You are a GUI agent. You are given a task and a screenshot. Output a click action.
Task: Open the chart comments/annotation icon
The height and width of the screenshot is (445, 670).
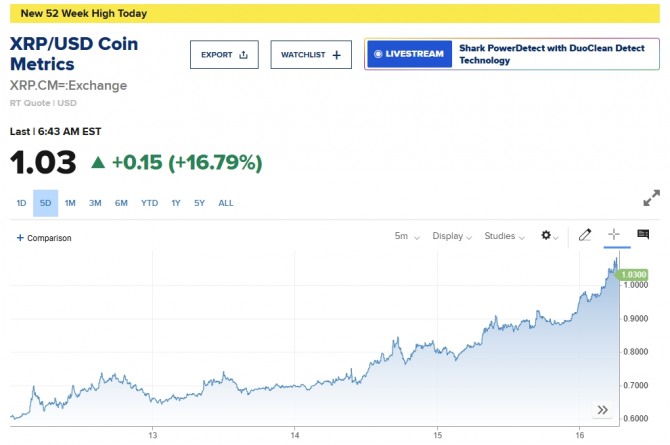pos(643,236)
